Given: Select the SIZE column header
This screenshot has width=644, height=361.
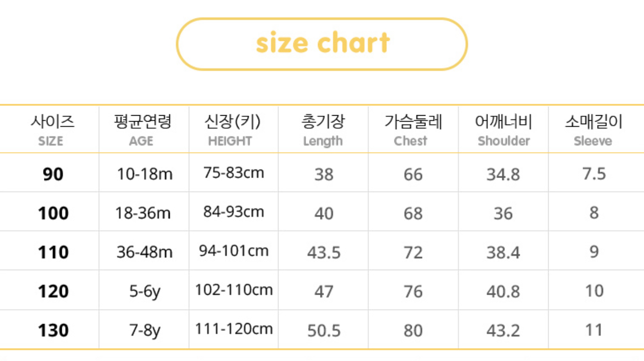Looking at the screenshot, I should (52, 130).
